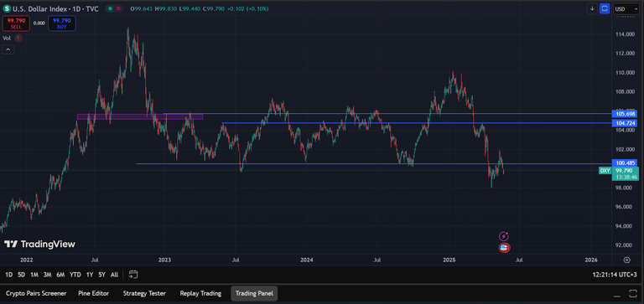Click the green market open status dot
The image size is (644, 304).
pyautogui.click(x=109, y=8)
